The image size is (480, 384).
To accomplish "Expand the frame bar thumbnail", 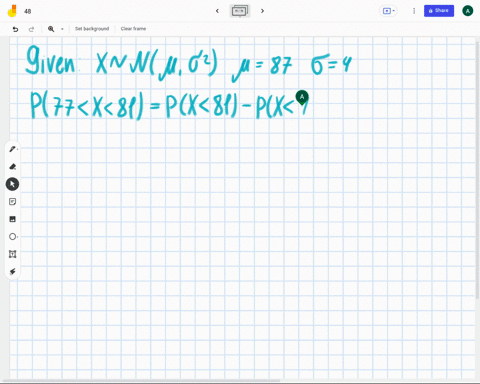I will click(x=240, y=11).
